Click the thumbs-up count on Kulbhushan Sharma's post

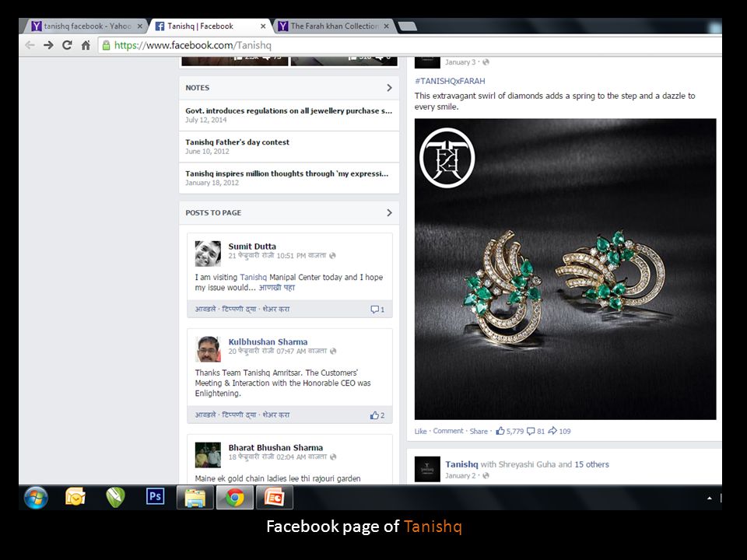click(x=377, y=415)
